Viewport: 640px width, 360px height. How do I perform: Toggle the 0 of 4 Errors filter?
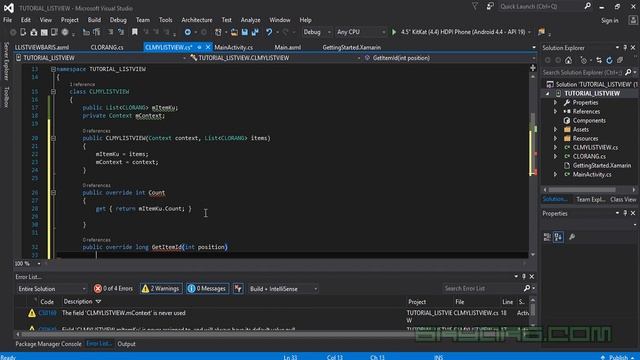(113, 289)
